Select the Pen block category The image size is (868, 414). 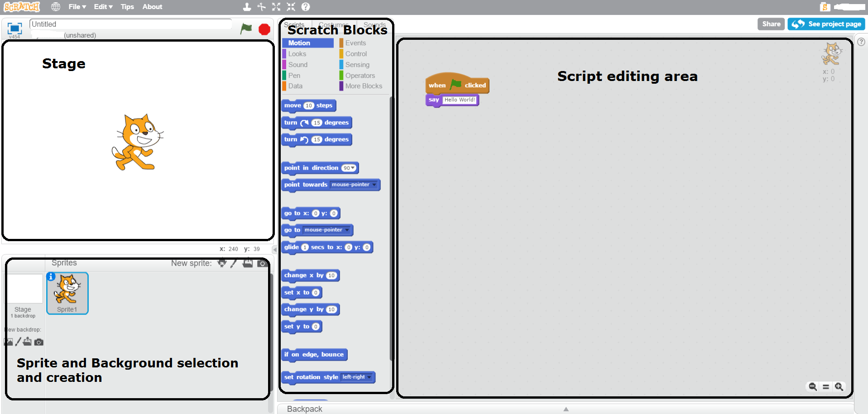click(308, 76)
